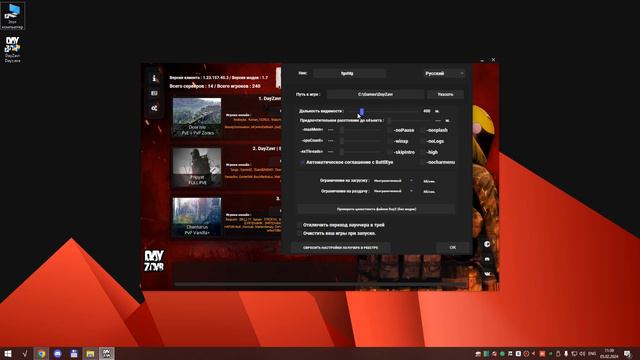Image resolution: width=640 pixels, height=360 pixels.
Task: Open the Этот компьютер desktop icon
Action: (x=13, y=16)
